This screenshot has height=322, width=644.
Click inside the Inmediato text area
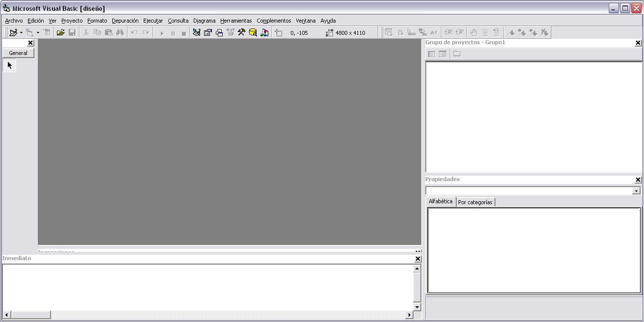(206, 287)
